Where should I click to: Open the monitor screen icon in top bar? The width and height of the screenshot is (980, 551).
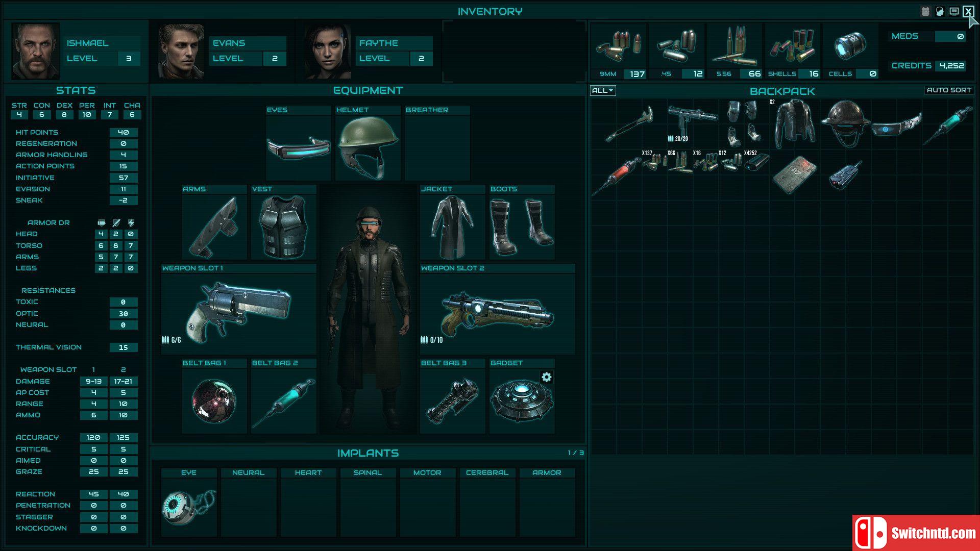[954, 11]
